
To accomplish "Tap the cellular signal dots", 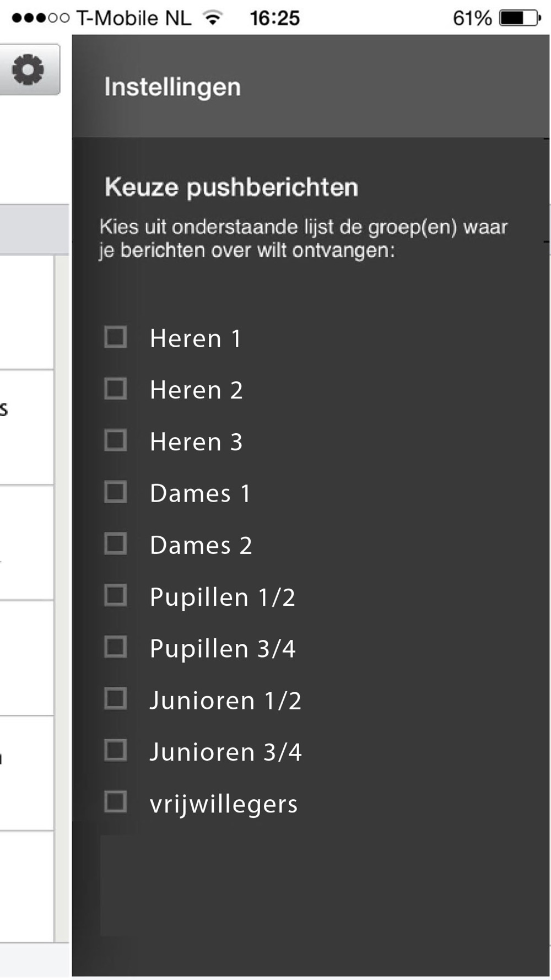I will [40, 18].
